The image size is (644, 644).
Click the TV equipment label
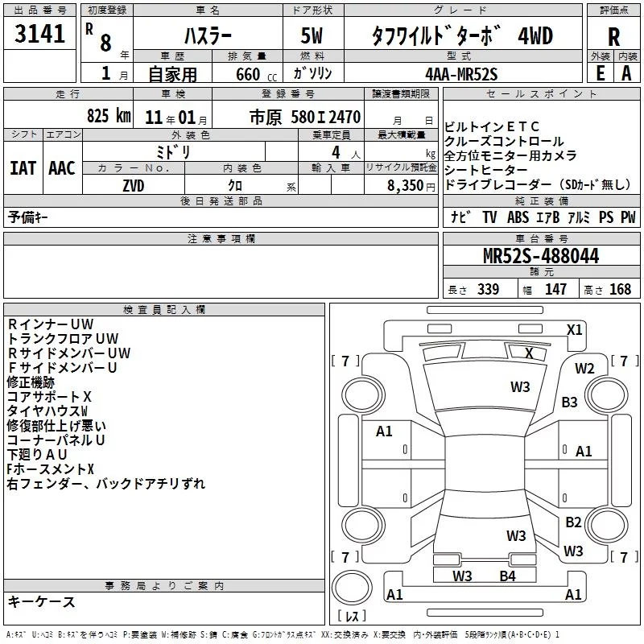pos(489,217)
